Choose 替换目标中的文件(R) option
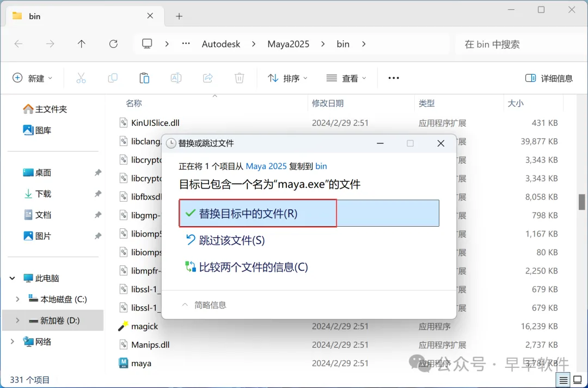The image size is (588, 388). pyautogui.click(x=309, y=213)
